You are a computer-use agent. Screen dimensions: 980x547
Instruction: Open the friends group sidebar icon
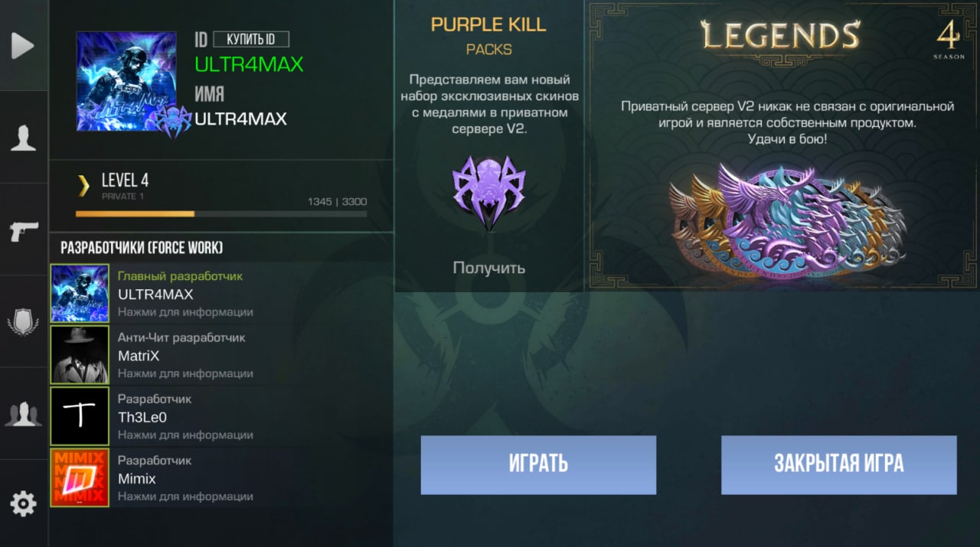click(x=23, y=414)
